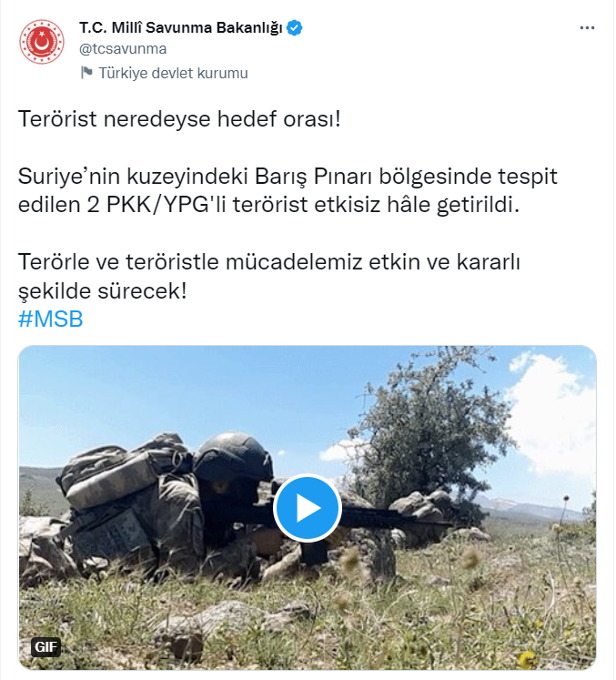Click the T.C. Millî Savunma Bakanlığı display name

tap(181, 27)
